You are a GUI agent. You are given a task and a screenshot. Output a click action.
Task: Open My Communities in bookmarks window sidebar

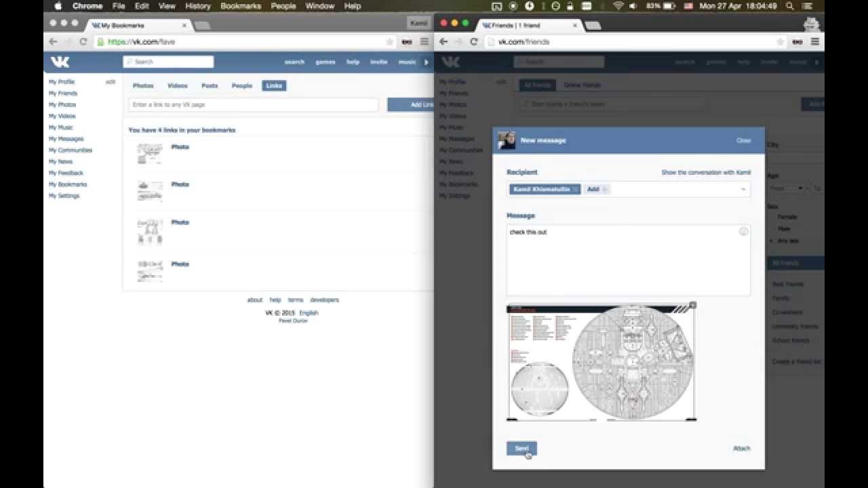coord(70,150)
